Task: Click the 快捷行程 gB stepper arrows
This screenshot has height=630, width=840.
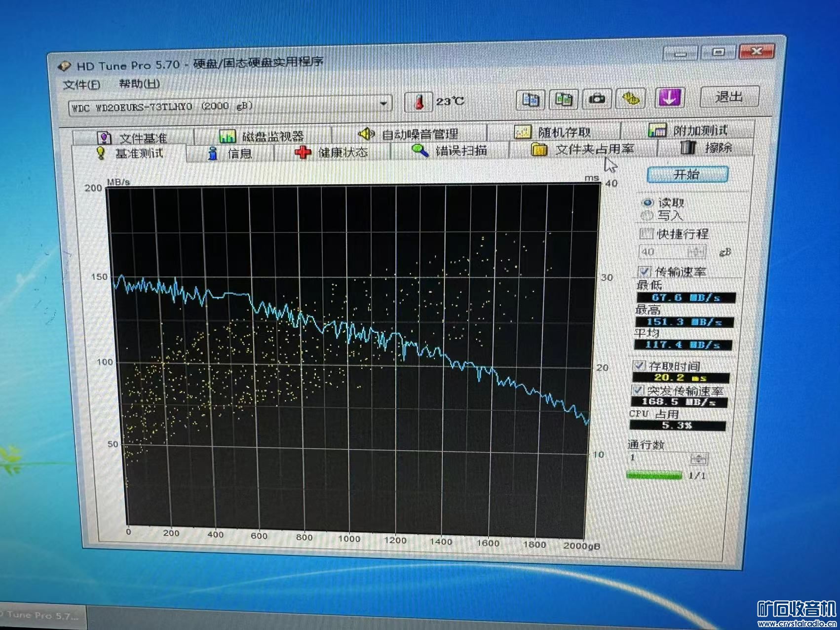Action: pyautogui.click(x=696, y=252)
